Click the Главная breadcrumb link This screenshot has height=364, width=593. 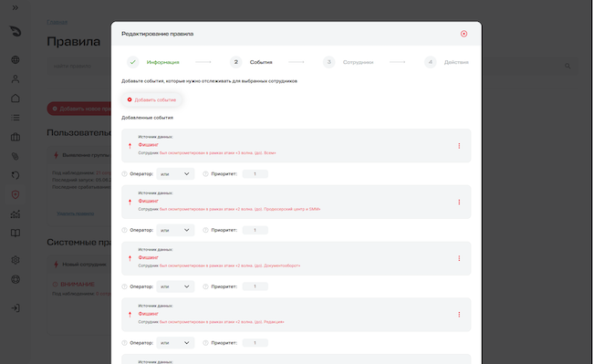coord(57,22)
